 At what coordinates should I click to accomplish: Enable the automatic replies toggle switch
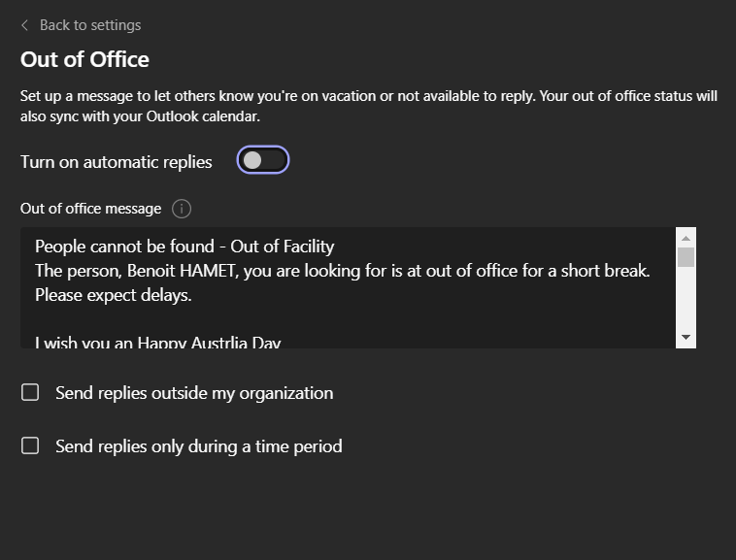point(263,161)
